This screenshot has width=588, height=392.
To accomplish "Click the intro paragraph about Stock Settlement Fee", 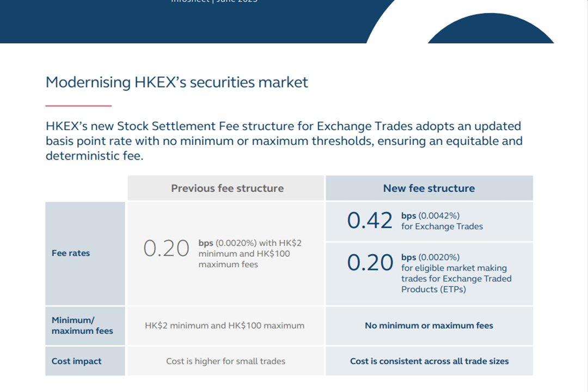I will (284, 140).
